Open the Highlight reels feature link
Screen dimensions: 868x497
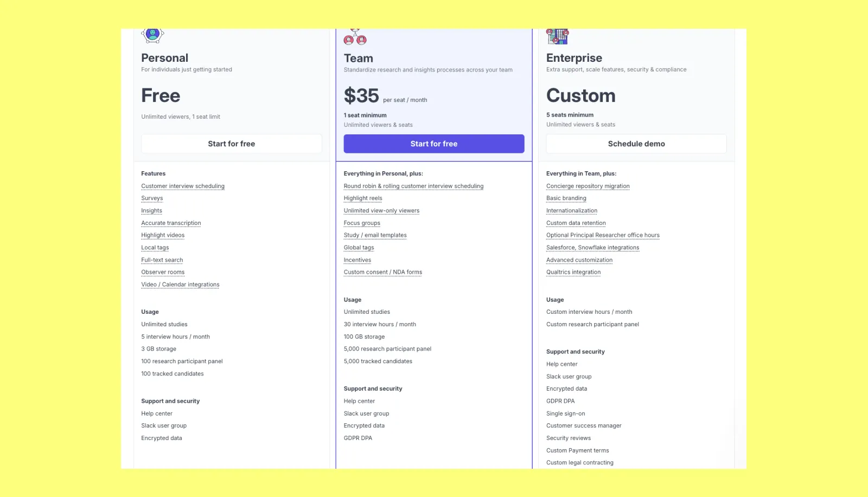tap(363, 198)
